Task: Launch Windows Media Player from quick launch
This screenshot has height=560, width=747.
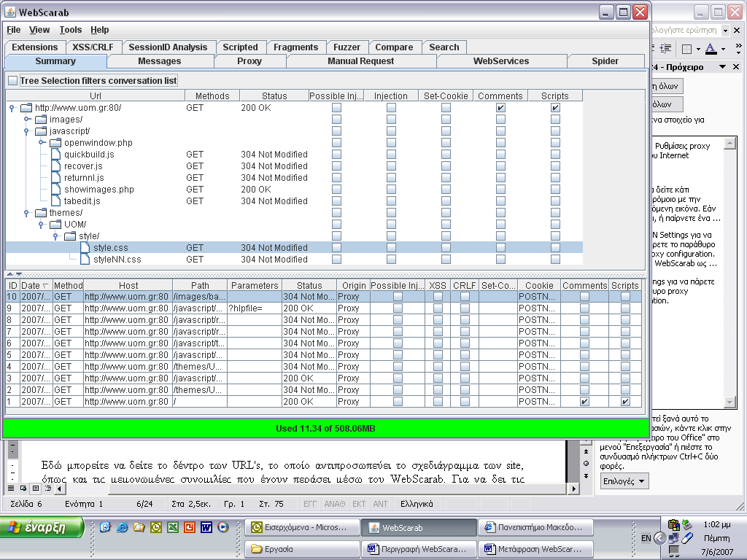Action: tap(223, 527)
